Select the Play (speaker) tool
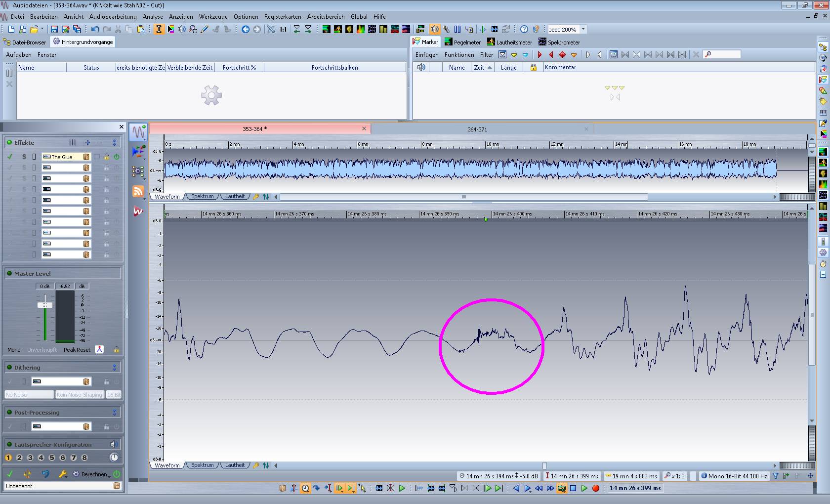This screenshot has height=504, width=830. click(x=182, y=30)
